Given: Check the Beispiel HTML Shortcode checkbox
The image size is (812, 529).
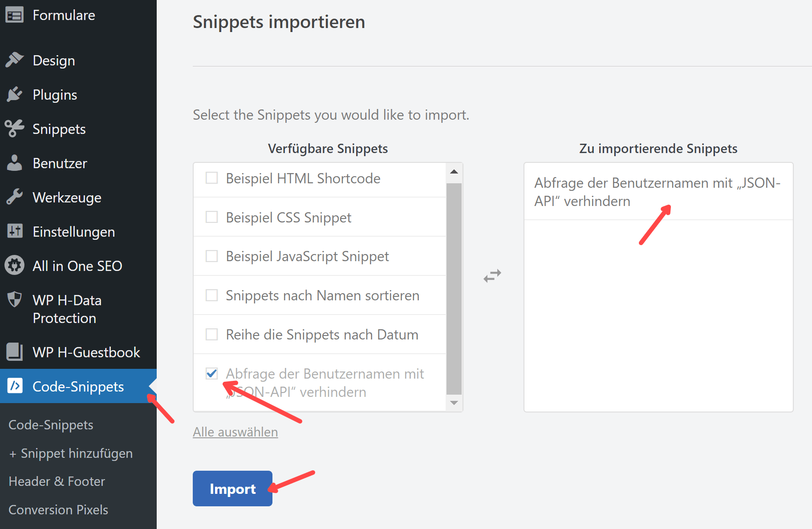Looking at the screenshot, I should [212, 178].
